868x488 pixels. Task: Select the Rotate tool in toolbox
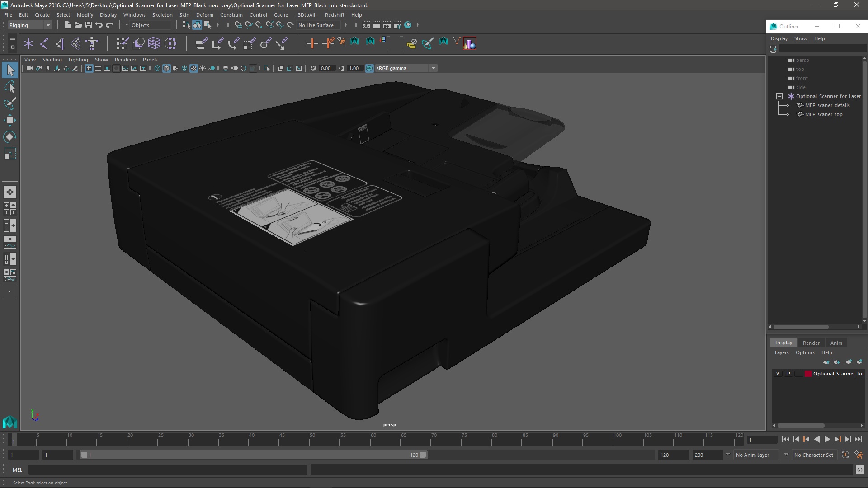[10, 137]
